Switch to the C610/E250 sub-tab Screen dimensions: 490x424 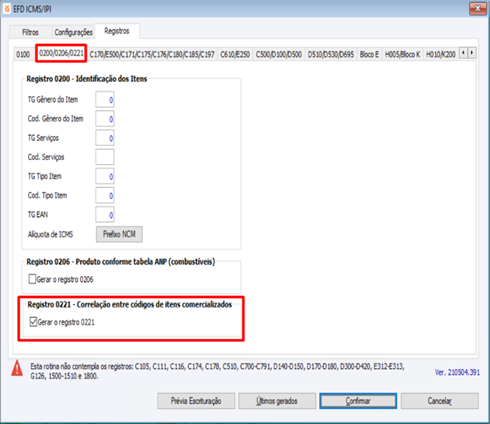pos(235,54)
